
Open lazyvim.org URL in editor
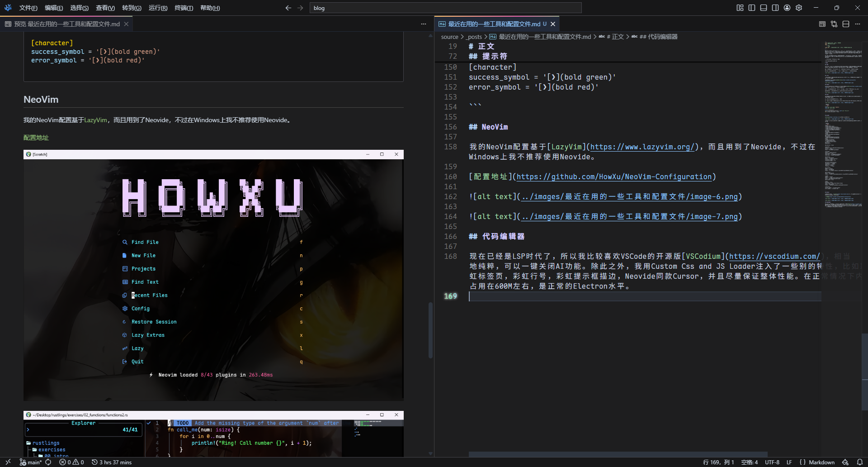642,147
